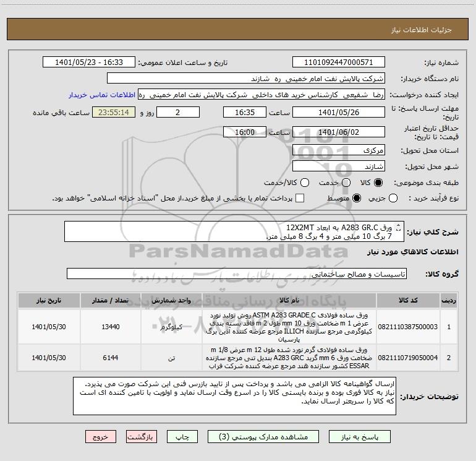Click the quantity cell 6144
476x461 pixels.
[x=111, y=358]
